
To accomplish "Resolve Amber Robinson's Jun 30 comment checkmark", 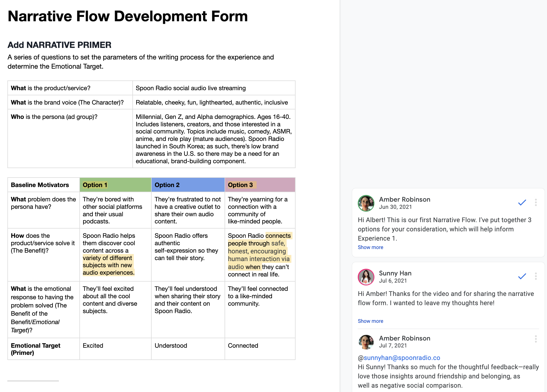I will pyautogui.click(x=522, y=203).
